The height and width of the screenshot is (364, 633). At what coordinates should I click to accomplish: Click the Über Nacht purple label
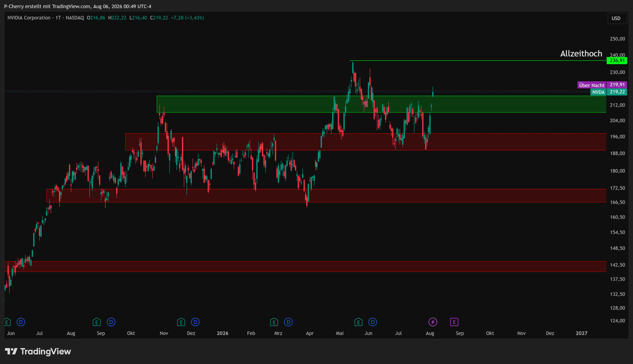coord(592,85)
